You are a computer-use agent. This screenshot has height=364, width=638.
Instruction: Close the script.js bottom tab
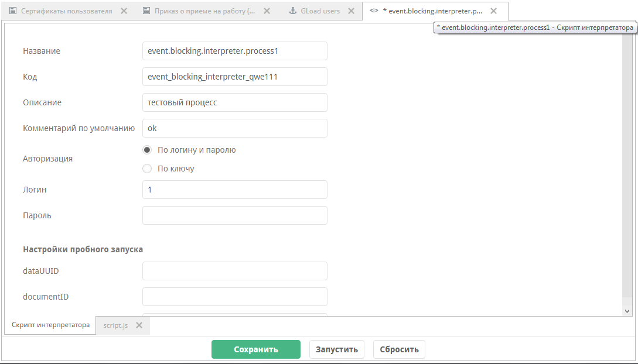(x=139, y=325)
